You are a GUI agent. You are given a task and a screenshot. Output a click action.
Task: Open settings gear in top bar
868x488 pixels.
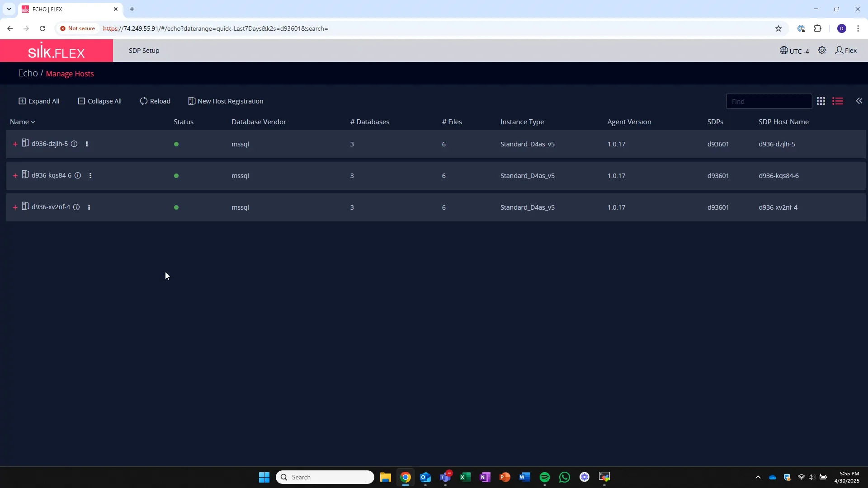pos(822,51)
